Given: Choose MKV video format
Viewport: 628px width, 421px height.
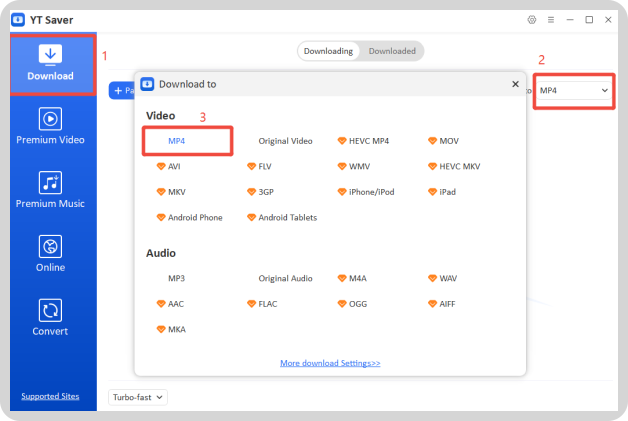Looking at the screenshot, I should tap(171, 192).
